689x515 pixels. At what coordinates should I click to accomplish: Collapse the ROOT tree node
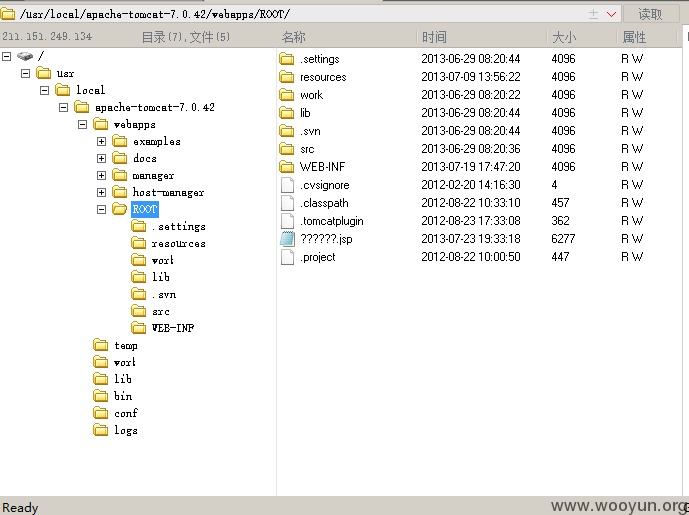tap(101, 209)
